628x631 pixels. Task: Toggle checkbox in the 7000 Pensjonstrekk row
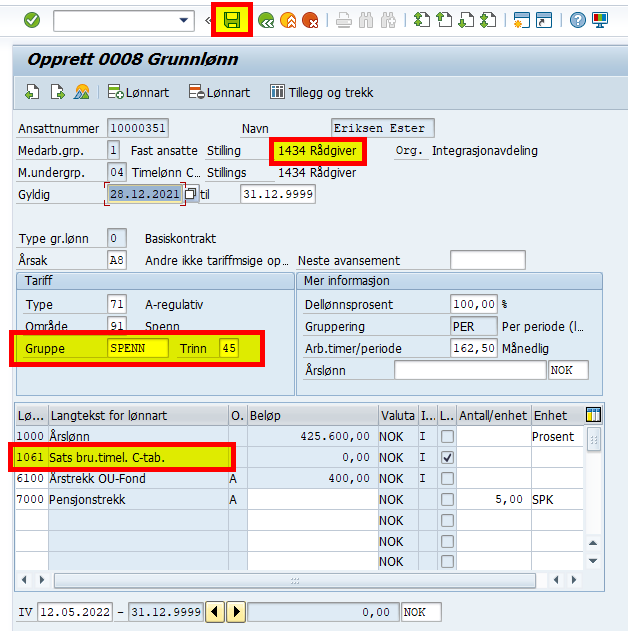pos(447,499)
